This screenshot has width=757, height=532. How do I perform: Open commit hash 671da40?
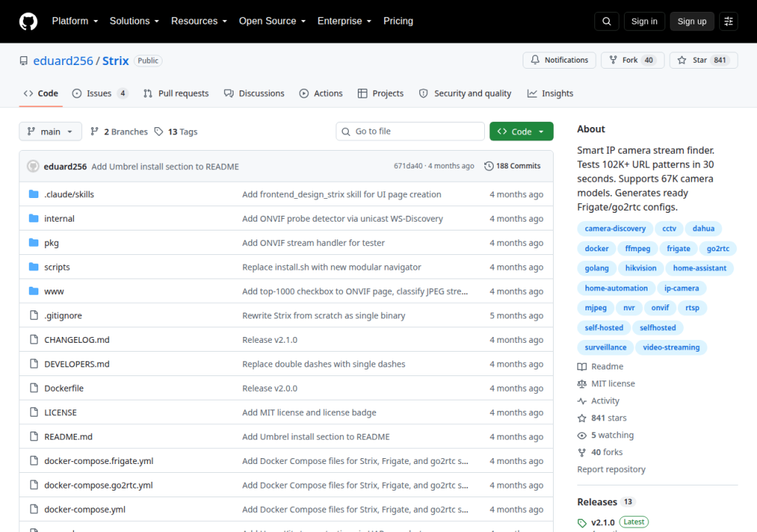pos(408,166)
